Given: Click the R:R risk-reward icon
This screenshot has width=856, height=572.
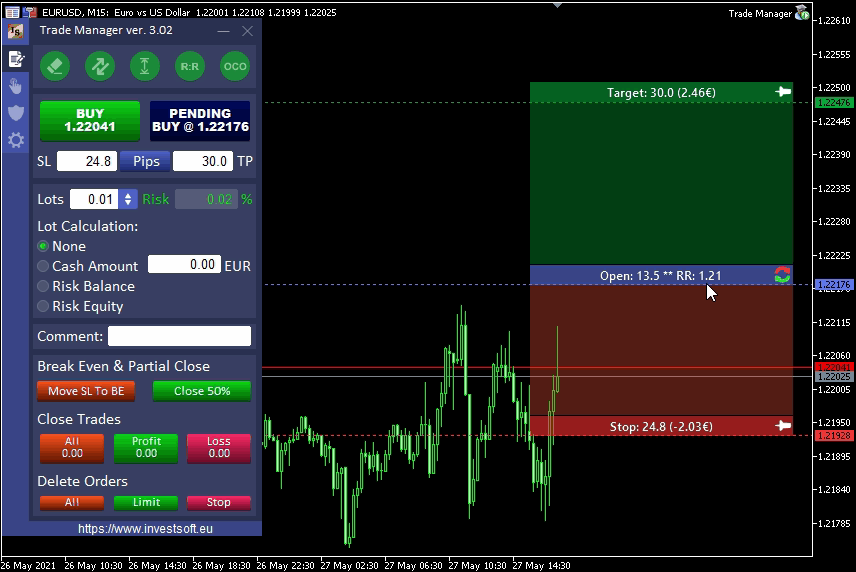Looking at the screenshot, I should pos(190,66).
